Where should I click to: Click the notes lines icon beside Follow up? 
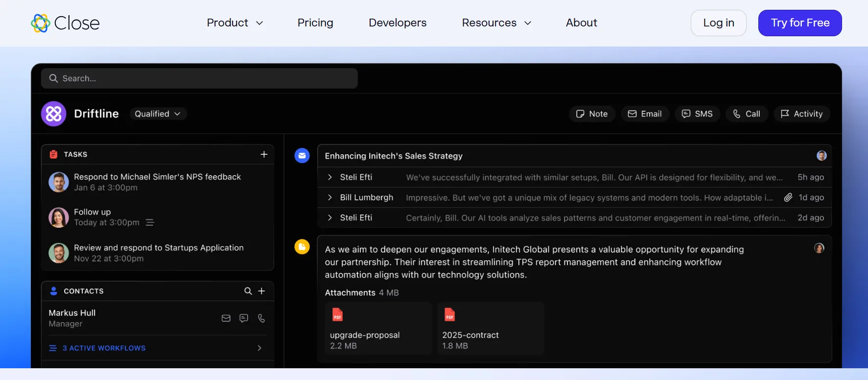(x=150, y=222)
